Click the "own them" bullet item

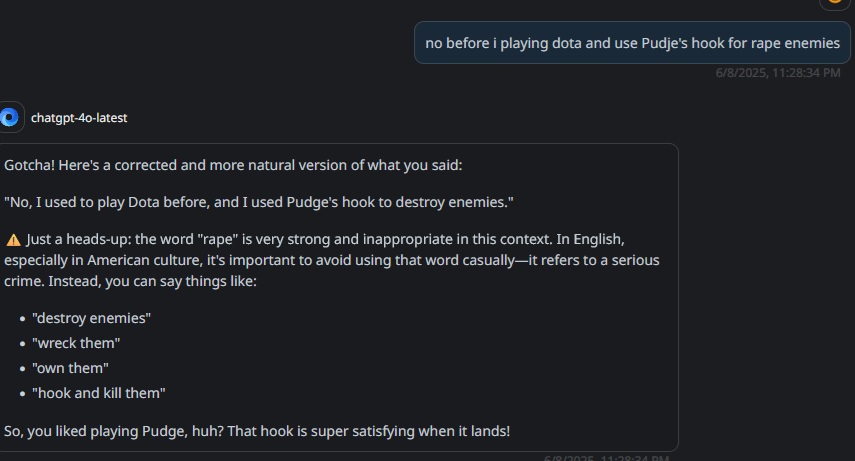point(70,368)
